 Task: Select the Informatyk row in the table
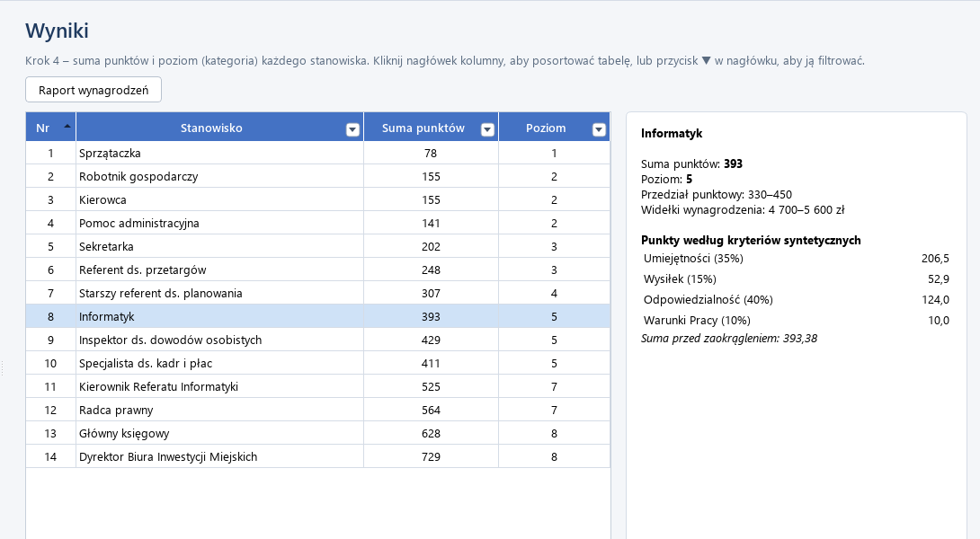[x=317, y=316]
